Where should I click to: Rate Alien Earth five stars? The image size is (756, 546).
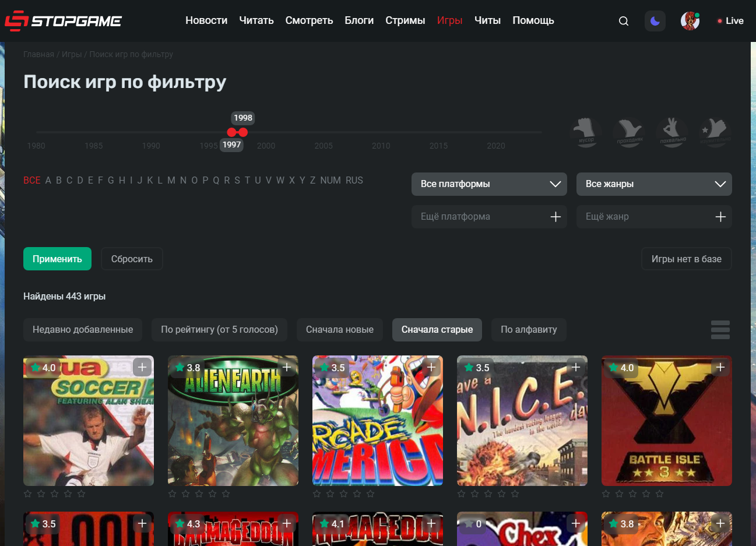226,494
